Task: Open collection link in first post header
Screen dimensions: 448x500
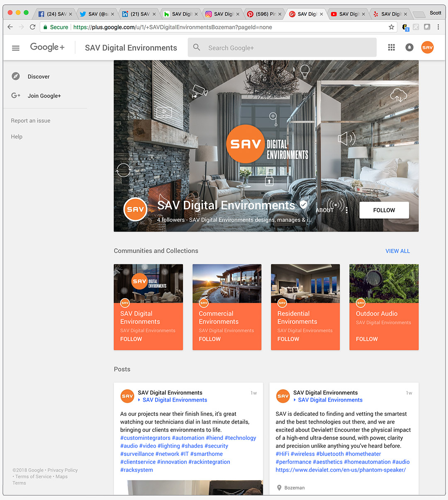Action: 175,400
